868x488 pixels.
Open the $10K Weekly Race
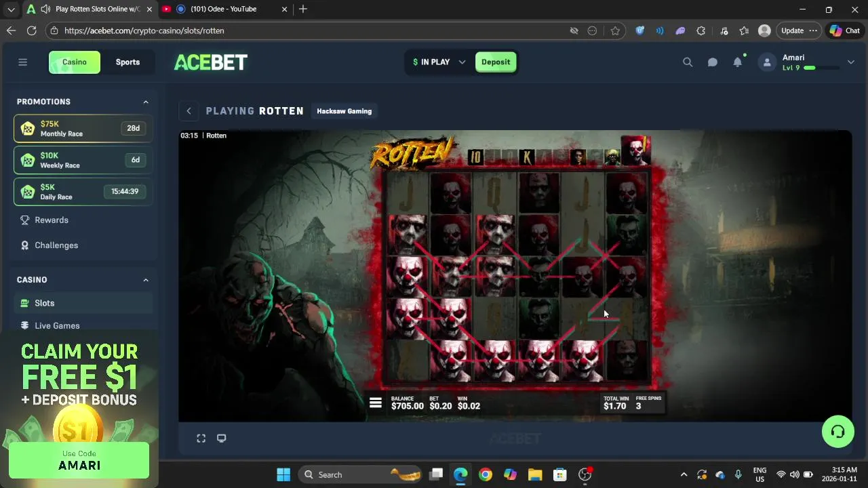tap(83, 160)
